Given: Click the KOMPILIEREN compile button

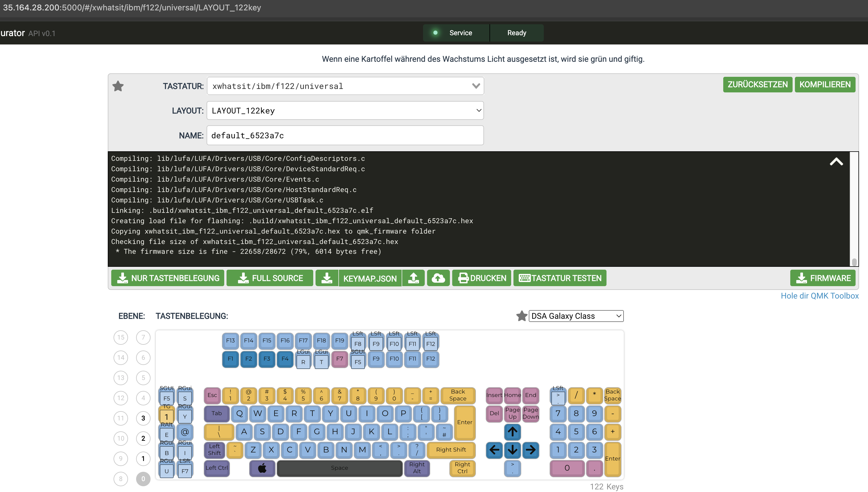Looking at the screenshot, I should [825, 84].
